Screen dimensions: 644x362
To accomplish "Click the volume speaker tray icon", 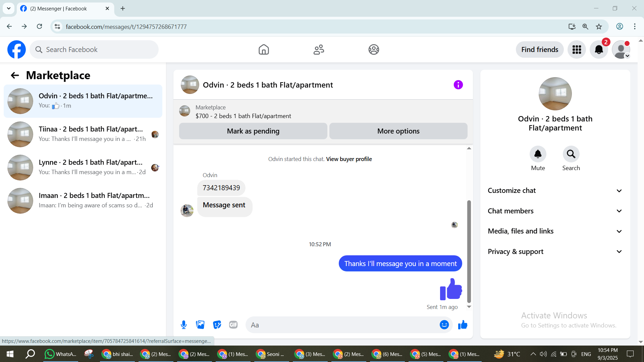I will point(543,354).
